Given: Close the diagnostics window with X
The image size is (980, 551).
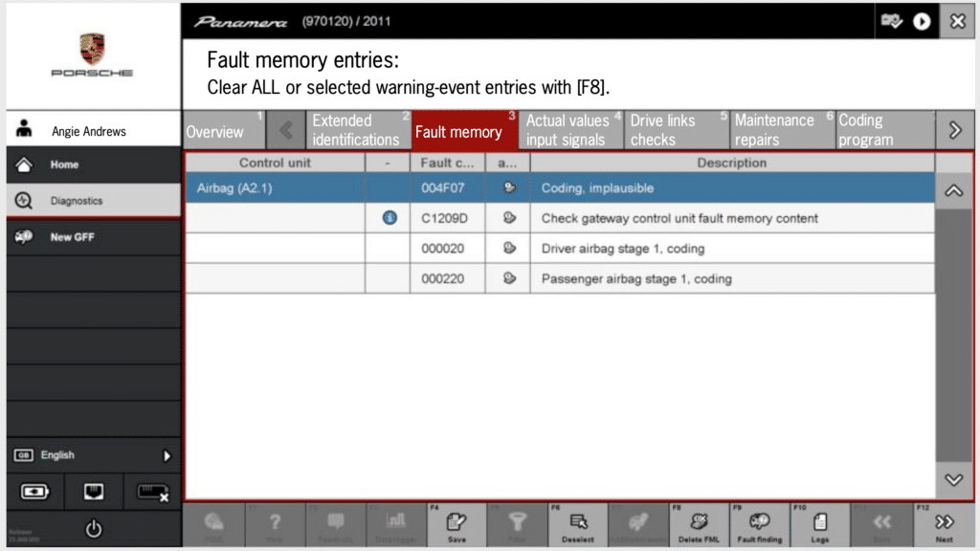Looking at the screenshot, I should click(x=957, y=21).
